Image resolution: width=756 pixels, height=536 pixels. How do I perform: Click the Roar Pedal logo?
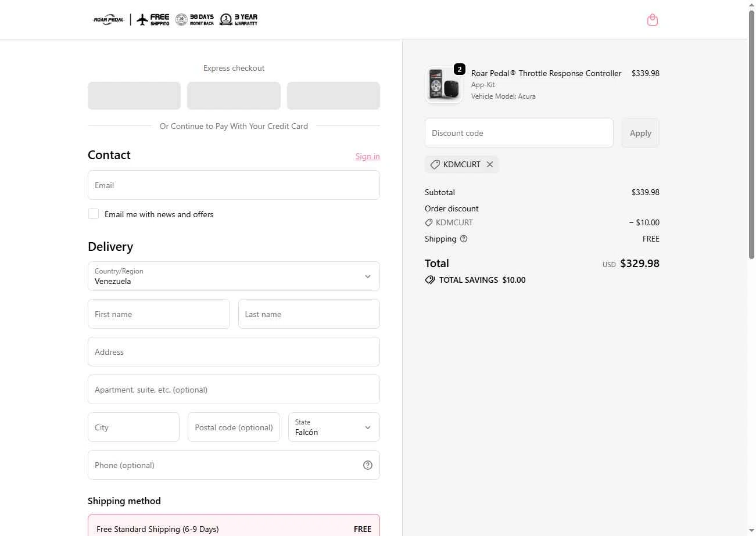[109, 20]
